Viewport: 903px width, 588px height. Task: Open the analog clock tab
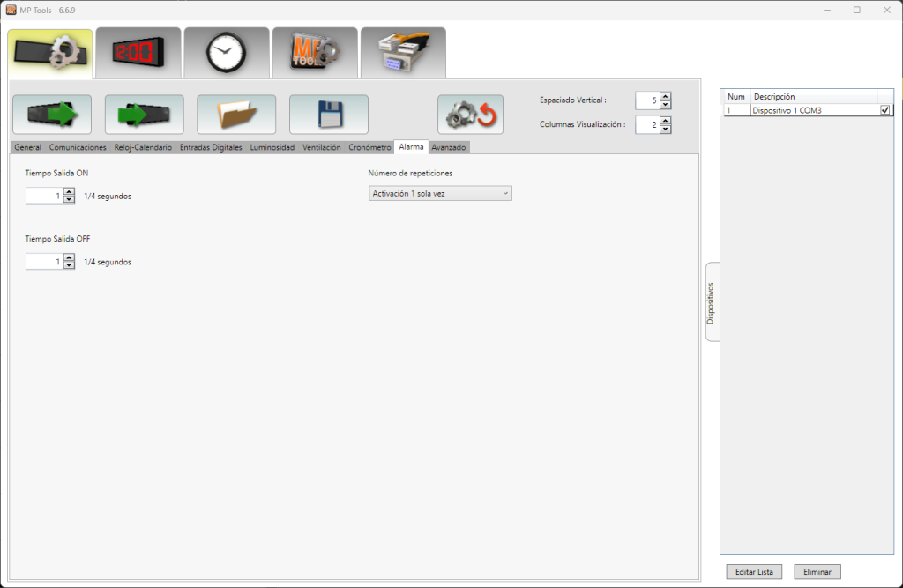227,53
